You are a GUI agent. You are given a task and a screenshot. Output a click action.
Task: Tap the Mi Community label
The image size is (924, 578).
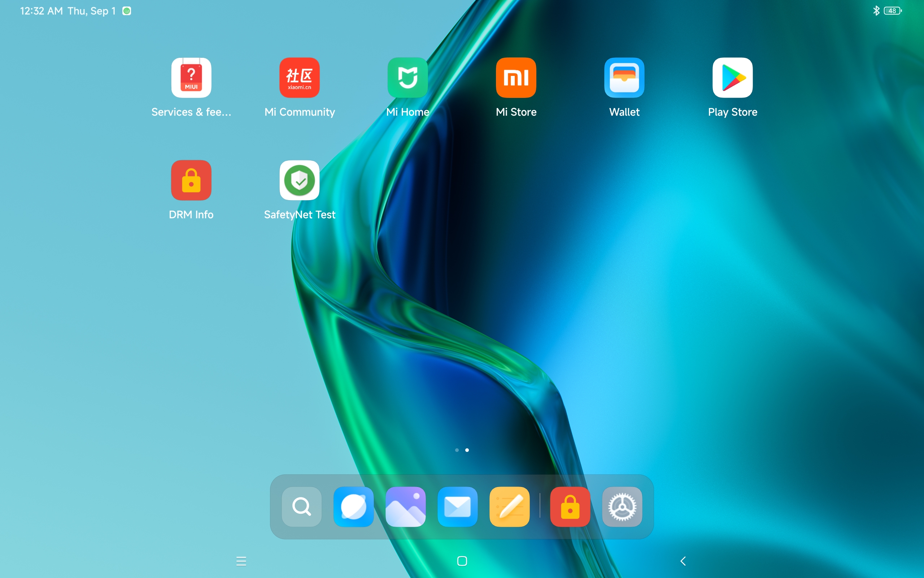point(299,112)
